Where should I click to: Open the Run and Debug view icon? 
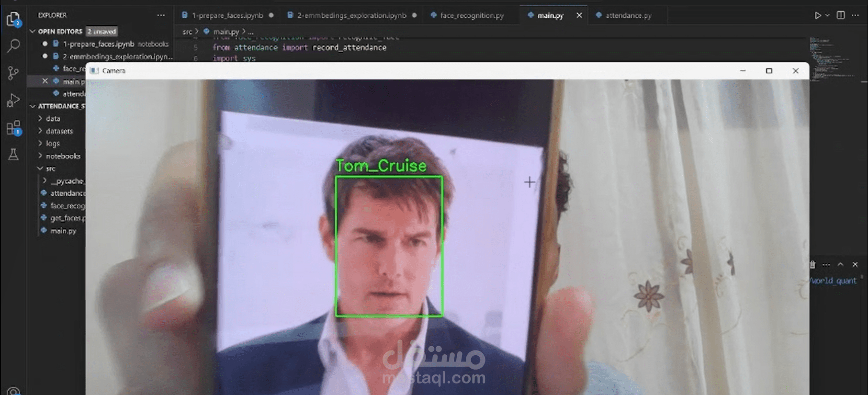(x=13, y=100)
